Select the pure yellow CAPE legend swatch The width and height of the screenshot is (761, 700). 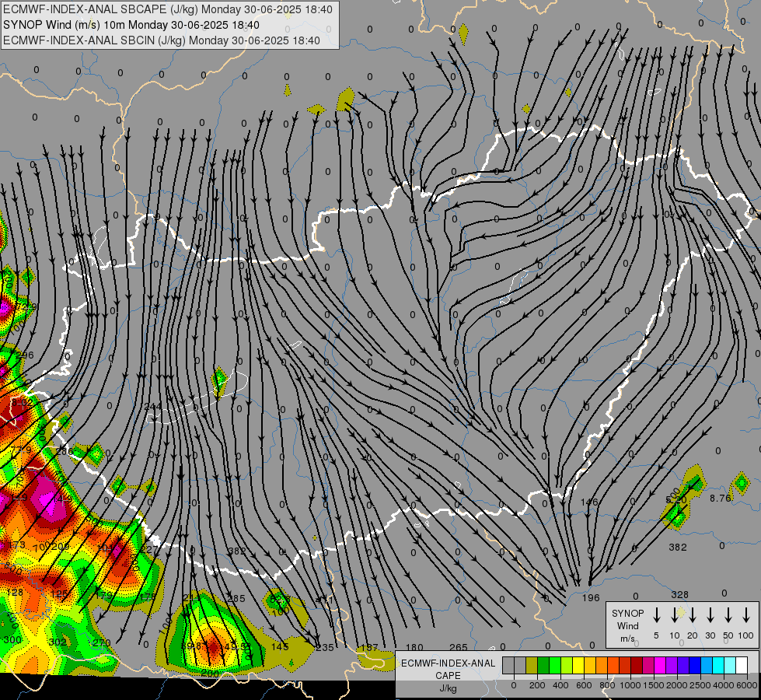578,666
